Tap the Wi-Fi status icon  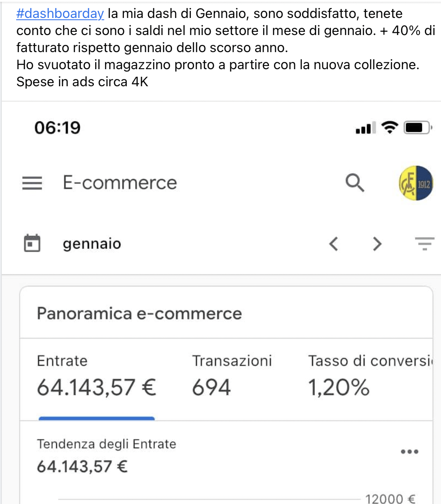(389, 128)
